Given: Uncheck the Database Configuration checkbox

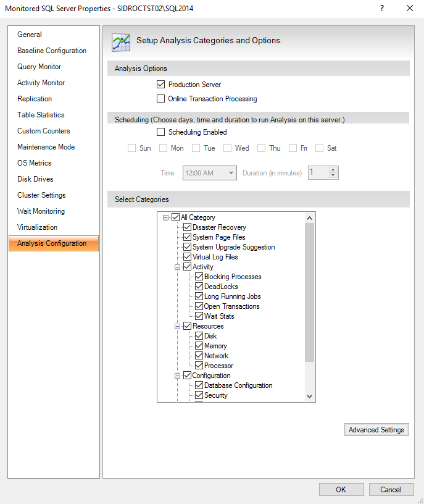Looking at the screenshot, I should [x=199, y=385].
